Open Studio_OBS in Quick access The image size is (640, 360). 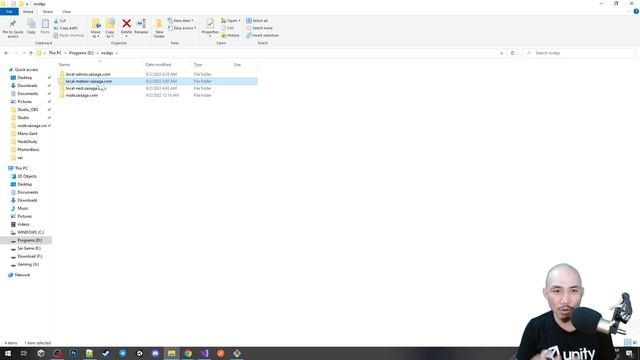28,109
